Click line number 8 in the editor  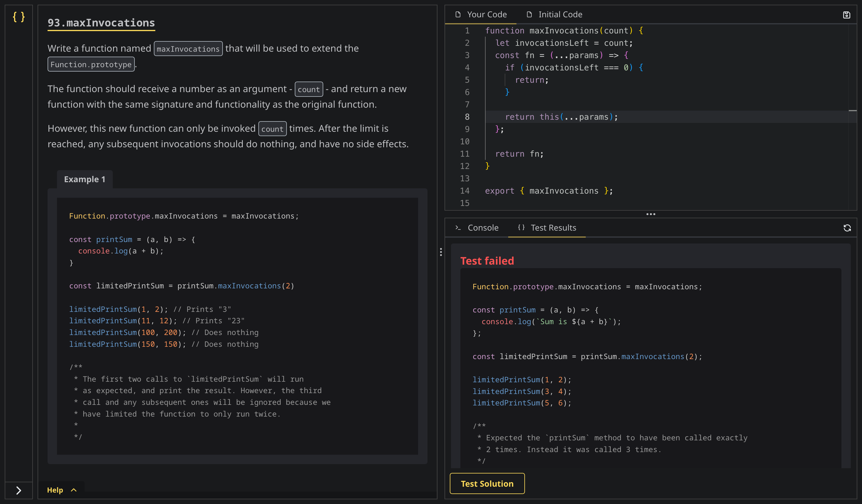[467, 117]
